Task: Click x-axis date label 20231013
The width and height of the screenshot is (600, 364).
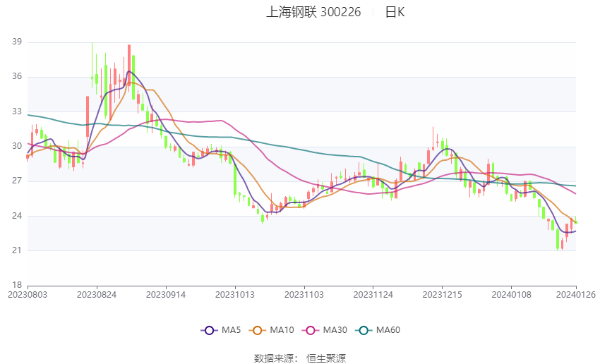Action: pos(235,295)
